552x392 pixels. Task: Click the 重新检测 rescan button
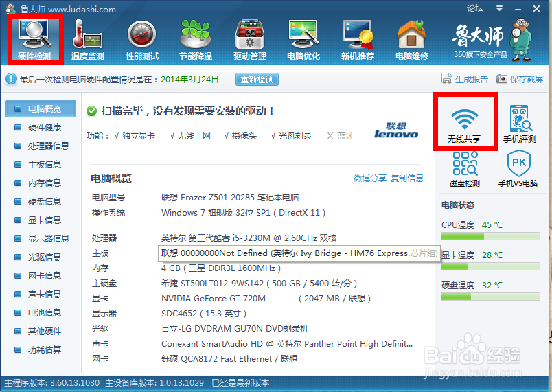point(257,80)
